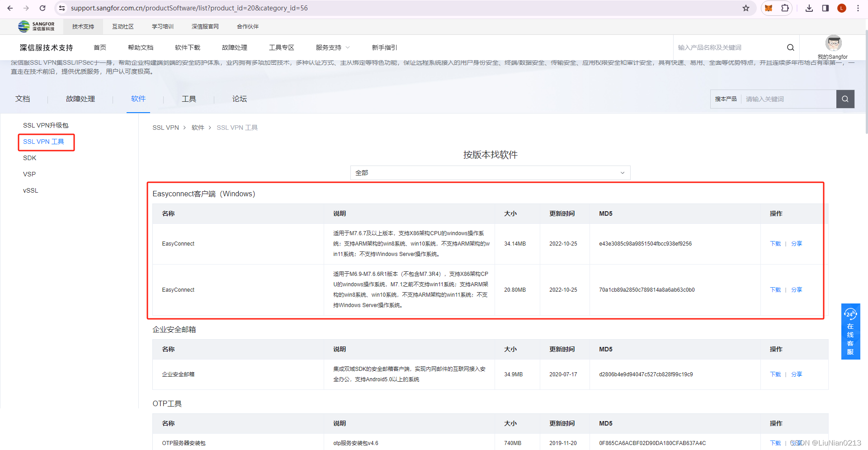Open 深信服官网 in the top bar

pos(205,27)
